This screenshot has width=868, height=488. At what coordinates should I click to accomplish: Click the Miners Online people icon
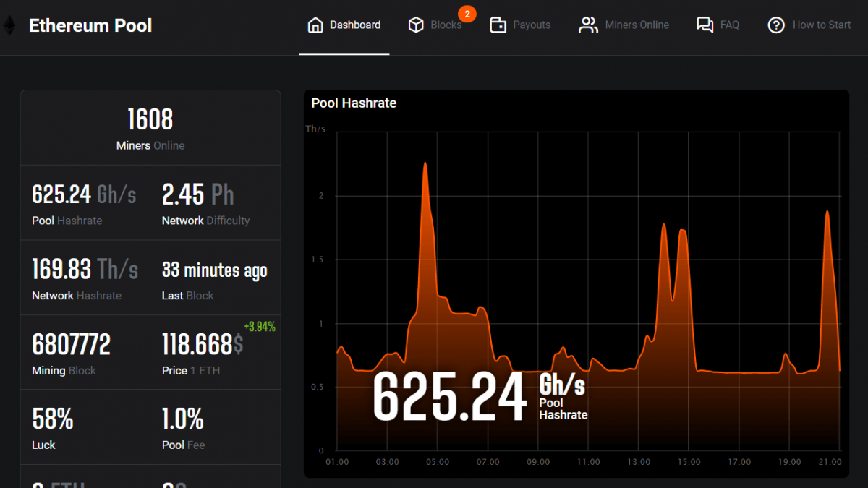tap(588, 24)
